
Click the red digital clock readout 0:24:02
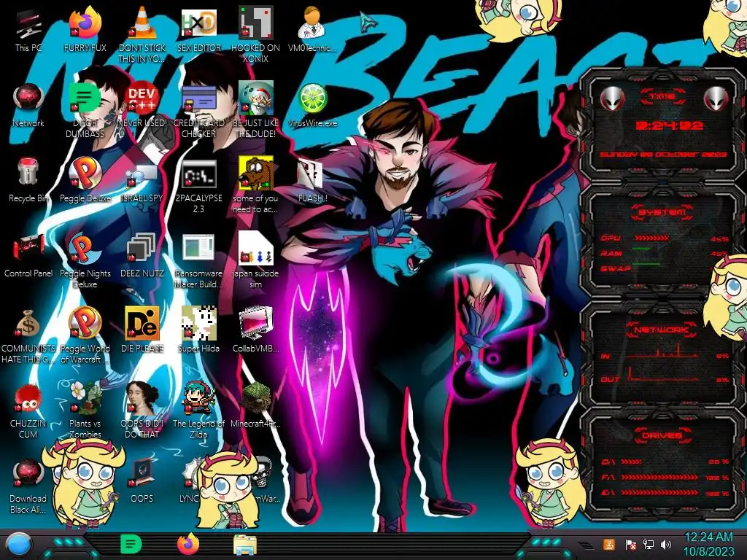coord(670,125)
